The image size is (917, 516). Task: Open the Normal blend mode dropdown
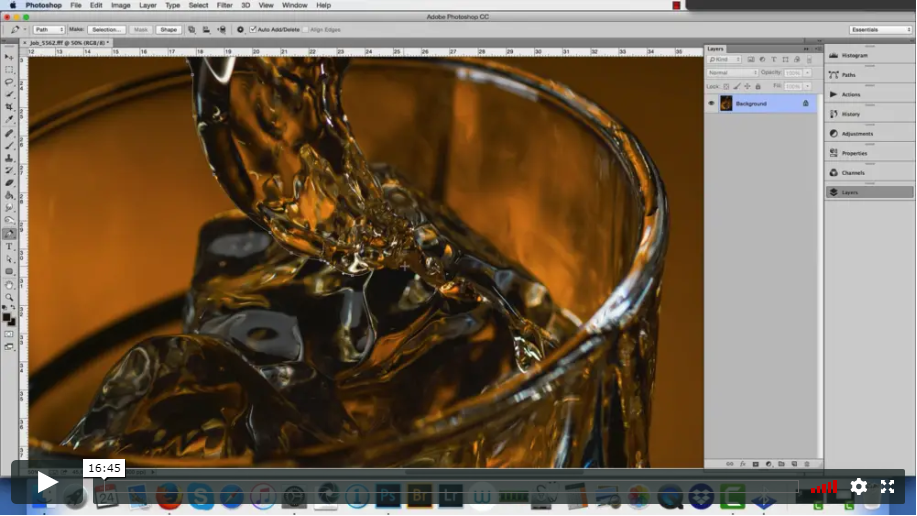[732, 73]
